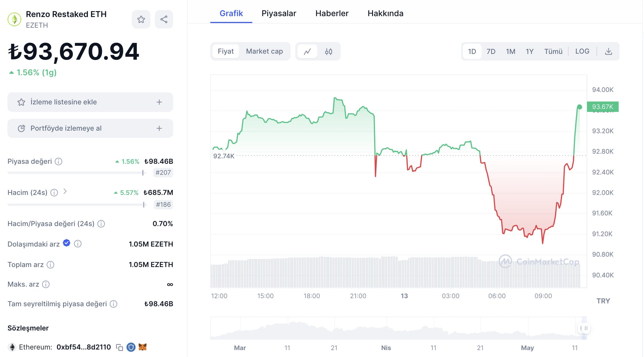
Task: Click the star icon beside the coin name
Action: point(141,19)
